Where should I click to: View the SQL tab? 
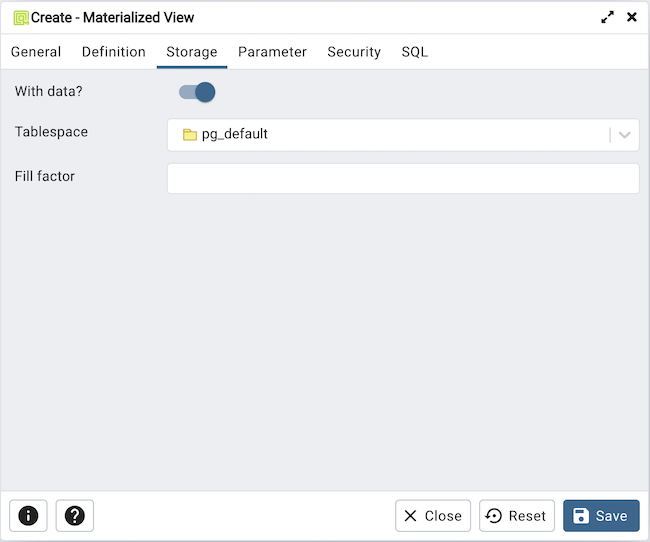[x=415, y=52]
